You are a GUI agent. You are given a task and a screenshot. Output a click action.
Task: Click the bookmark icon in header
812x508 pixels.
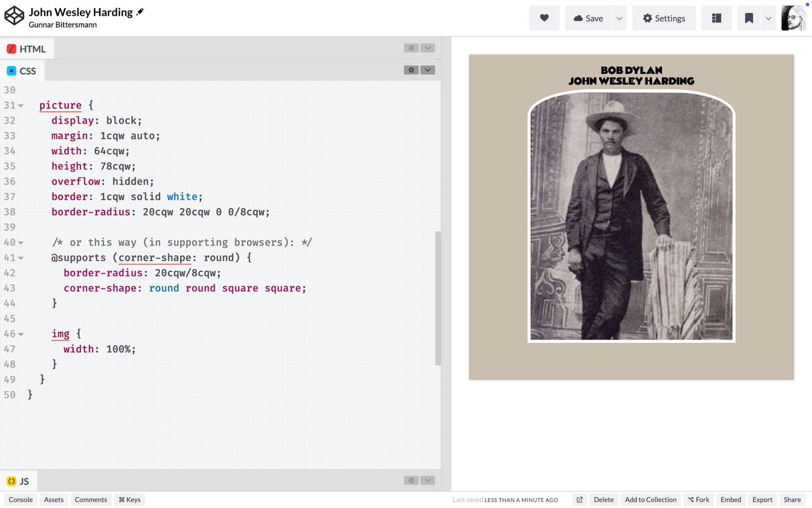click(749, 18)
